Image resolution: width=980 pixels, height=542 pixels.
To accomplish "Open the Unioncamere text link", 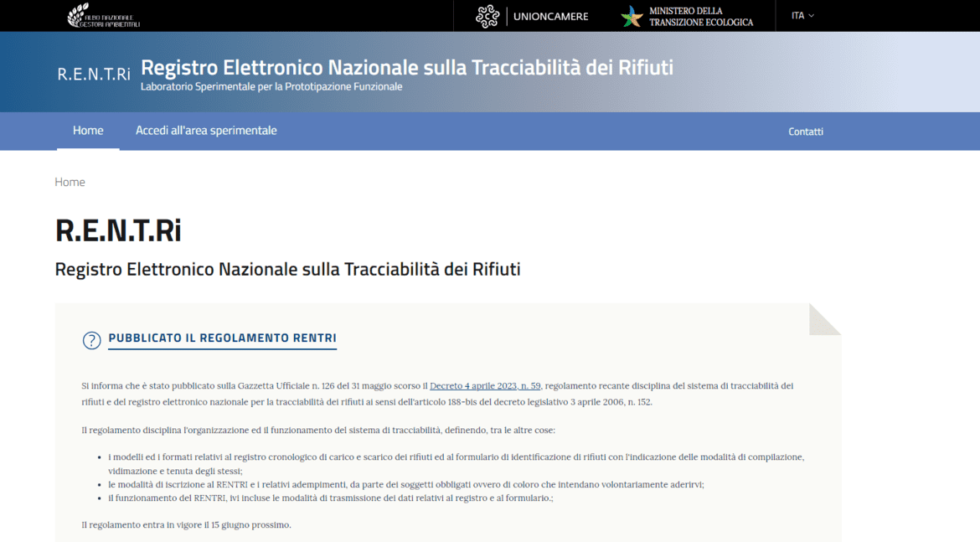I will tap(550, 16).
